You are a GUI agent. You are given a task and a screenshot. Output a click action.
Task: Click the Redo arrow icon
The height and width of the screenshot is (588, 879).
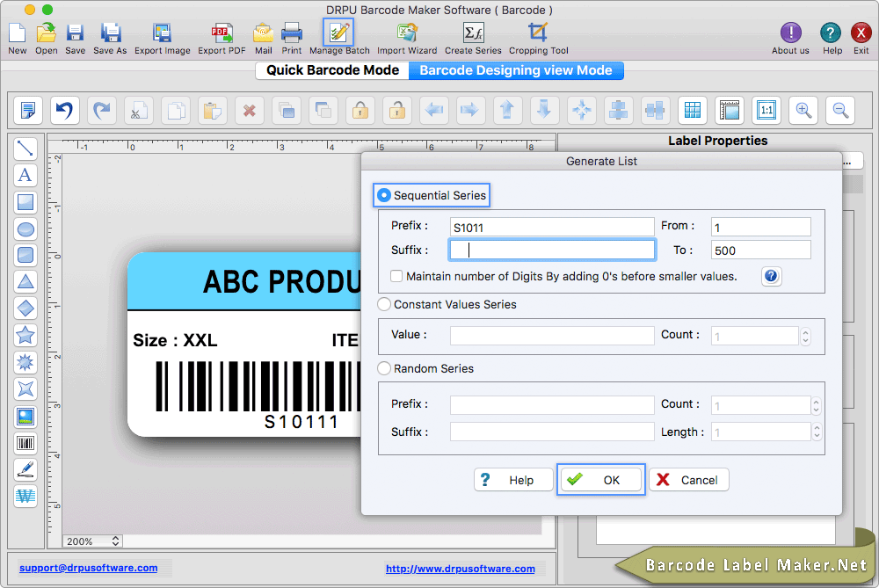pos(101,110)
